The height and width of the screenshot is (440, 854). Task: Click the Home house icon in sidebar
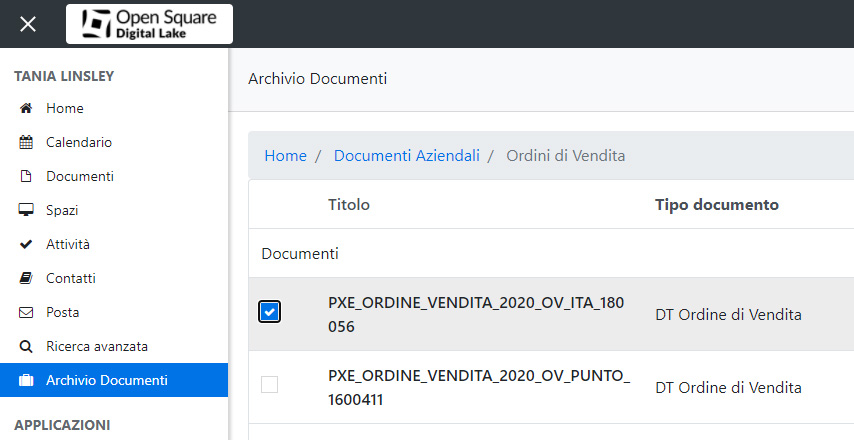click(x=26, y=108)
